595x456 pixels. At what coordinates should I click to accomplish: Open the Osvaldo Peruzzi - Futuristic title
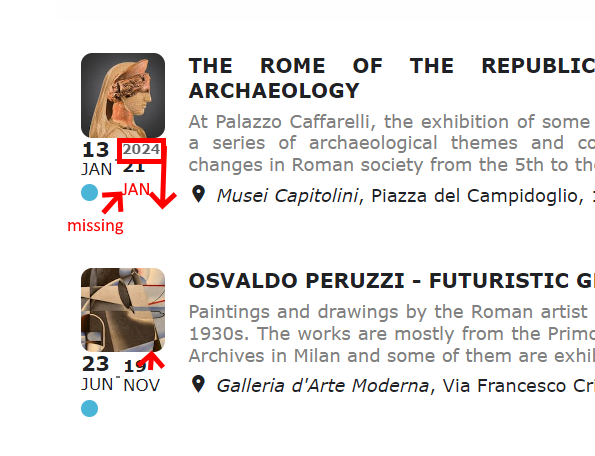tap(392, 281)
